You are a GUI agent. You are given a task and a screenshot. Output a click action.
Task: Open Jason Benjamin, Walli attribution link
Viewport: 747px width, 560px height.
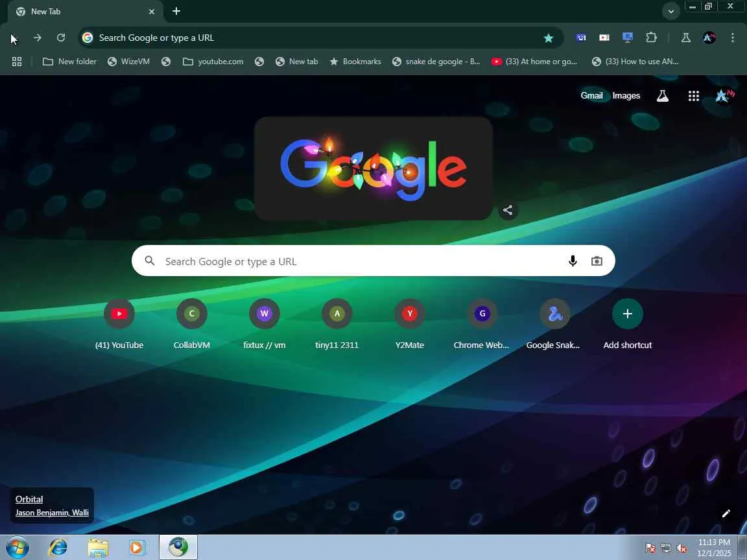pos(52,513)
